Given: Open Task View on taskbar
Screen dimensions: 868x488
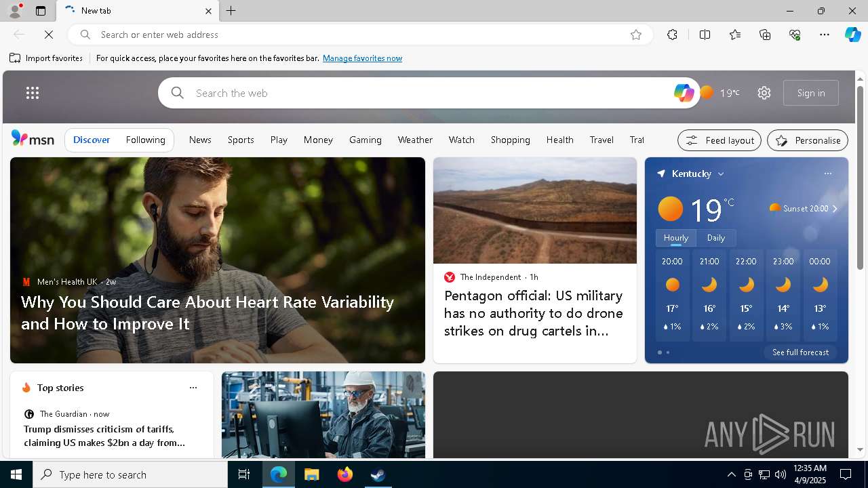Looking at the screenshot, I should tap(244, 474).
